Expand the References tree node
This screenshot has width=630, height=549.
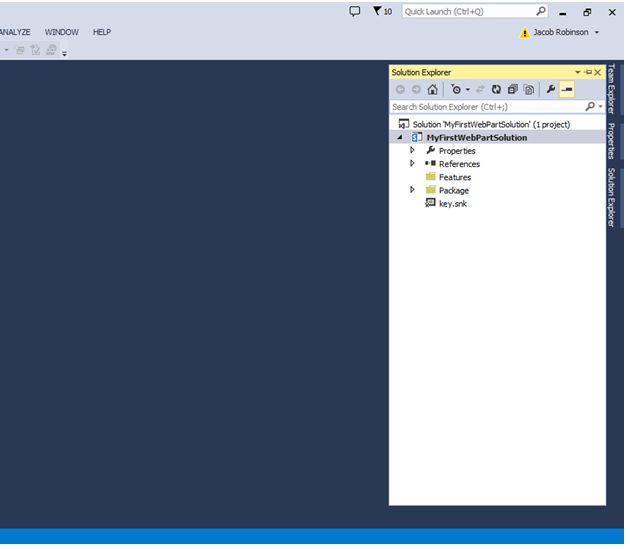pos(412,163)
